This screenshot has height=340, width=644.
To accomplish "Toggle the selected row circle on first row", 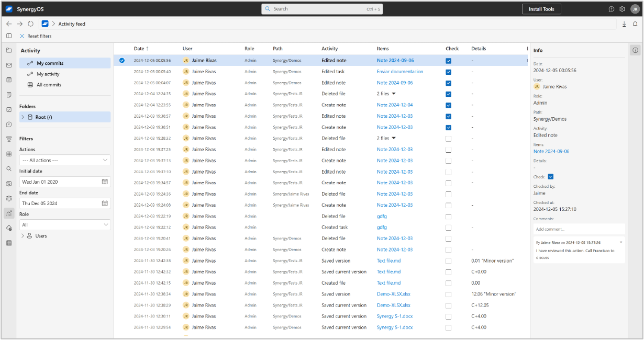I will pos(122,61).
